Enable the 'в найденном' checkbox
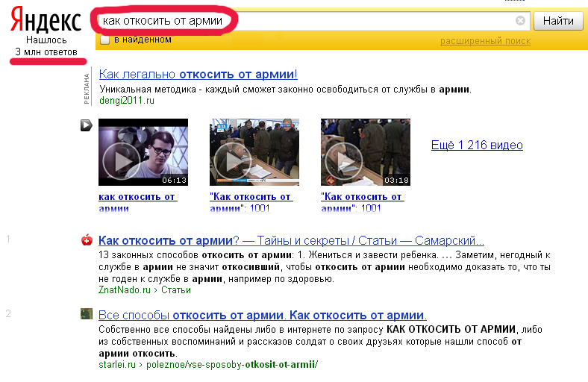The image size is (588, 382). [x=104, y=40]
